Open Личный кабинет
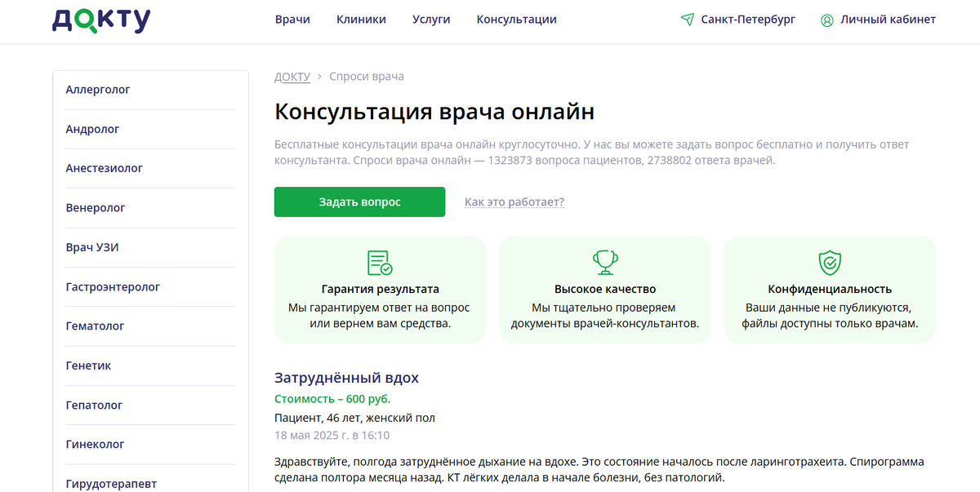The width and height of the screenshot is (980, 492). tap(889, 20)
